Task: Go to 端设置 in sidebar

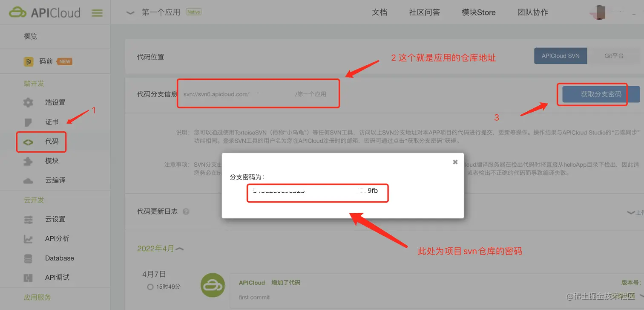Action: point(55,102)
